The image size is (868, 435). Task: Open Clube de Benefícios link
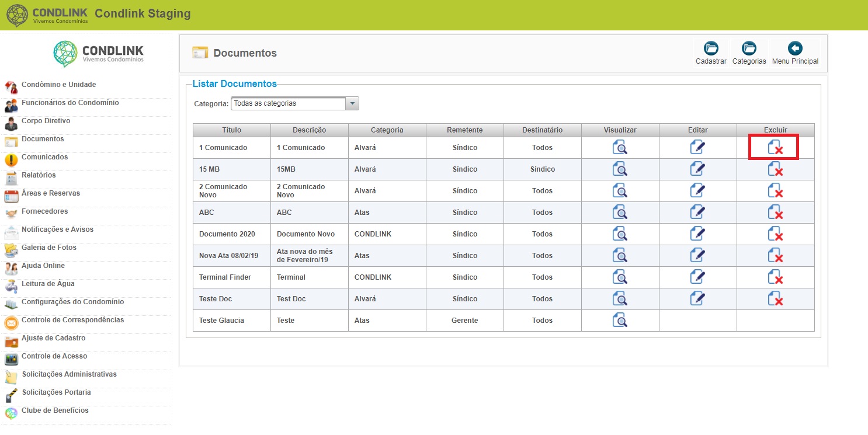[x=55, y=410]
